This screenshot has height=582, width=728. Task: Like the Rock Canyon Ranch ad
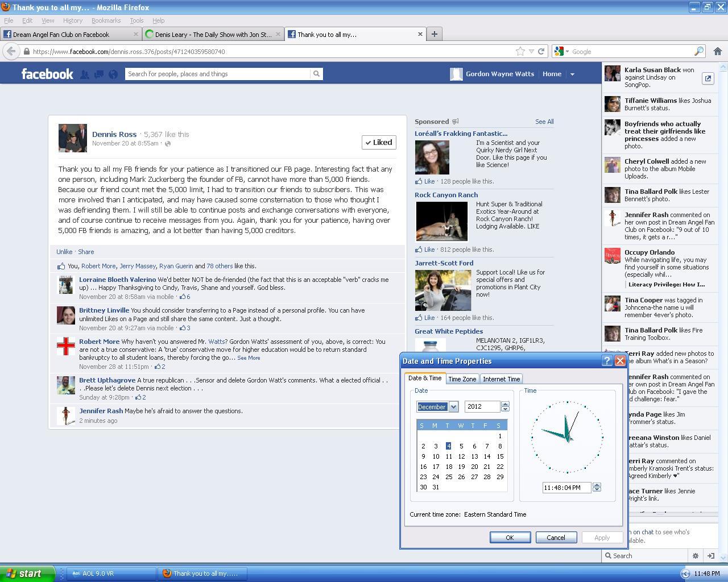click(x=429, y=250)
